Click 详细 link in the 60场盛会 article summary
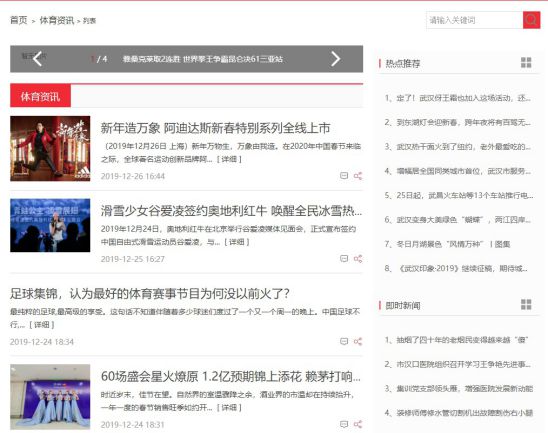The height and width of the screenshot is (433, 548). 229,407
